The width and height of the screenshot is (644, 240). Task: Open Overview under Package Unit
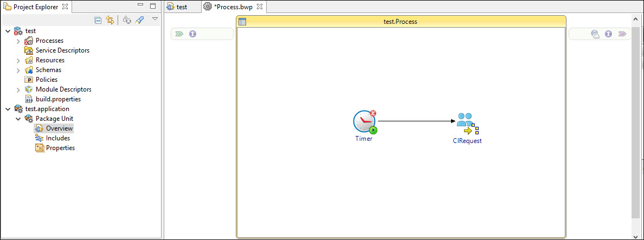point(60,128)
